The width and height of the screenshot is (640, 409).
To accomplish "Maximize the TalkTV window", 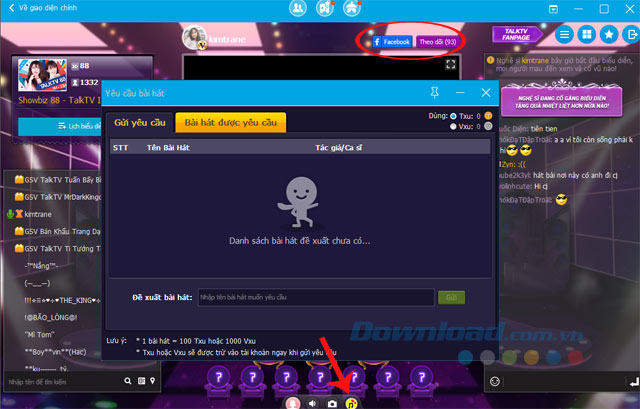I will (604, 9).
